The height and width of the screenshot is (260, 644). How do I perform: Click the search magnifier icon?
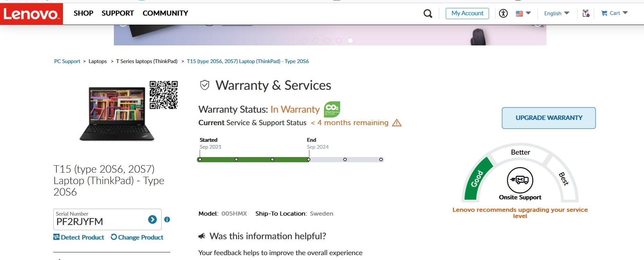click(x=428, y=14)
